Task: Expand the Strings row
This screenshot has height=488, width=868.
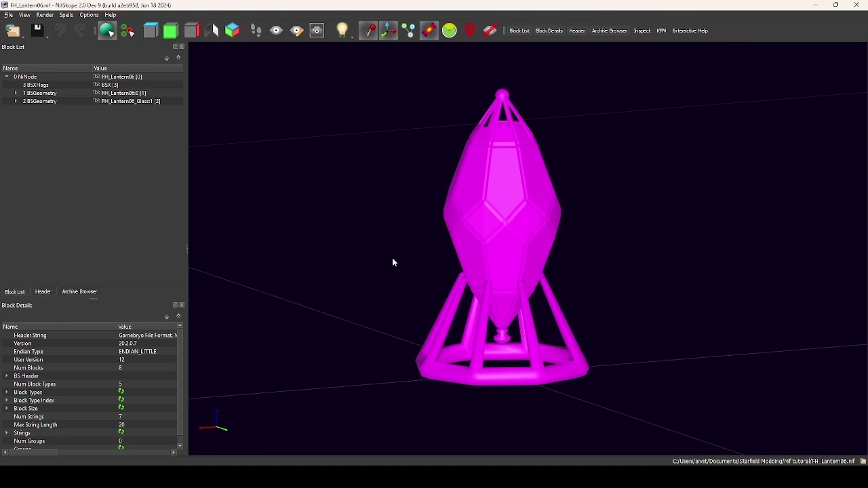Action: click(7, 433)
